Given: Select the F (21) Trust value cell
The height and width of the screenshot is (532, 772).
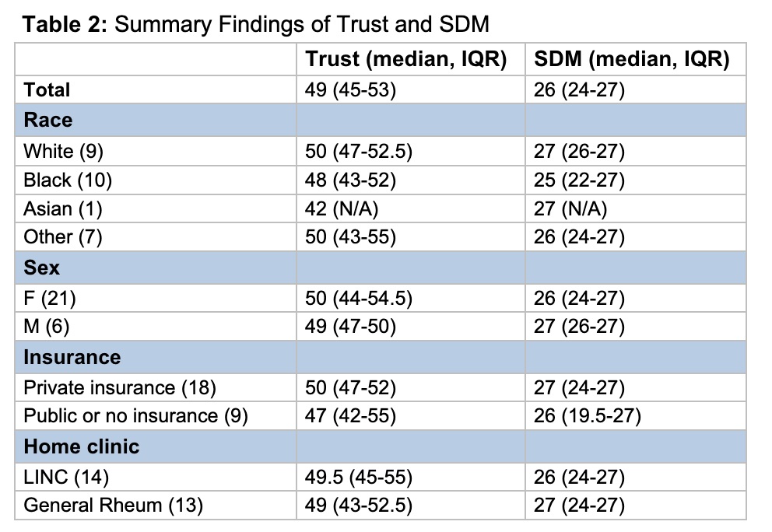Looking at the screenshot, I should point(357,298).
